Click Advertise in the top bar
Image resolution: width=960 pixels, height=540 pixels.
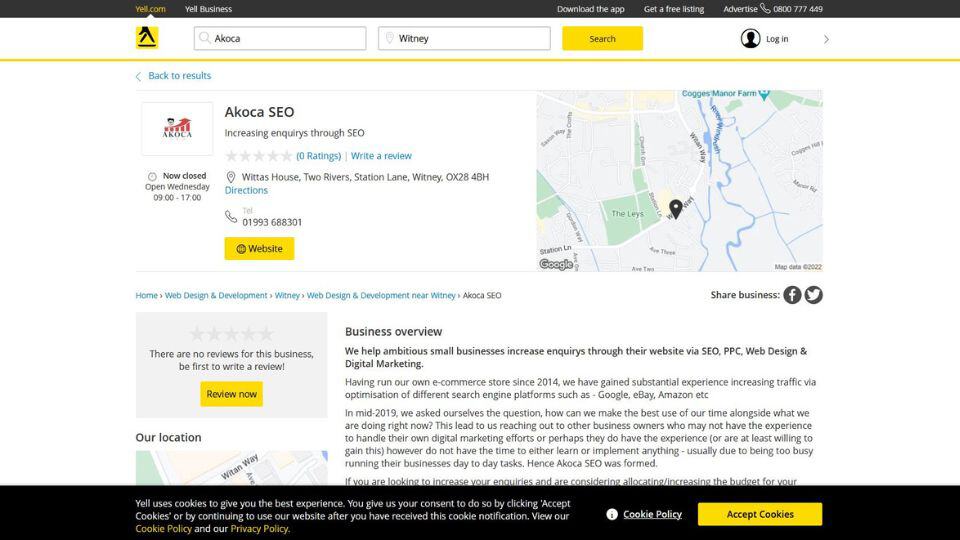(x=740, y=9)
